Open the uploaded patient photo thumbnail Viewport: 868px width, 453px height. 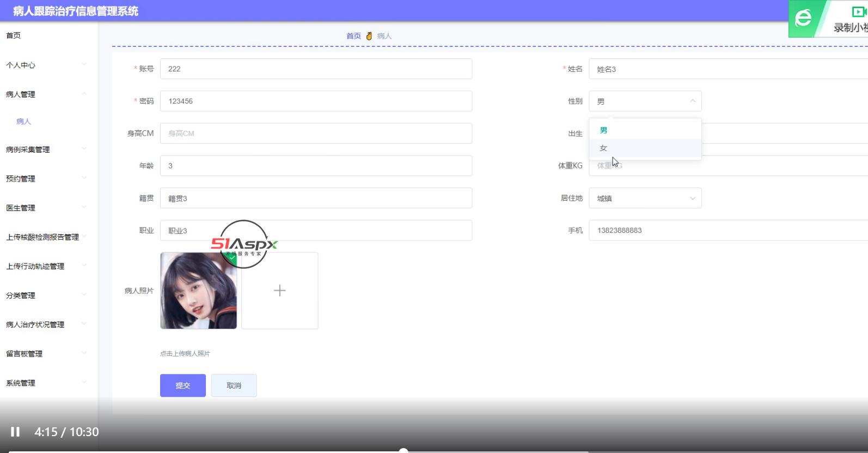tap(198, 291)
